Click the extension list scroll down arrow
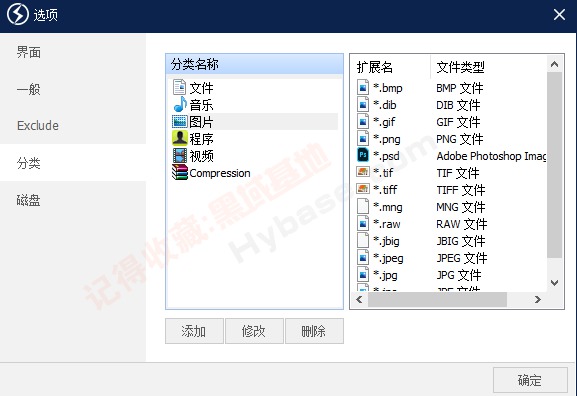Image resolution: width=577 pixels, height=396 pixels. coord(555,283)
